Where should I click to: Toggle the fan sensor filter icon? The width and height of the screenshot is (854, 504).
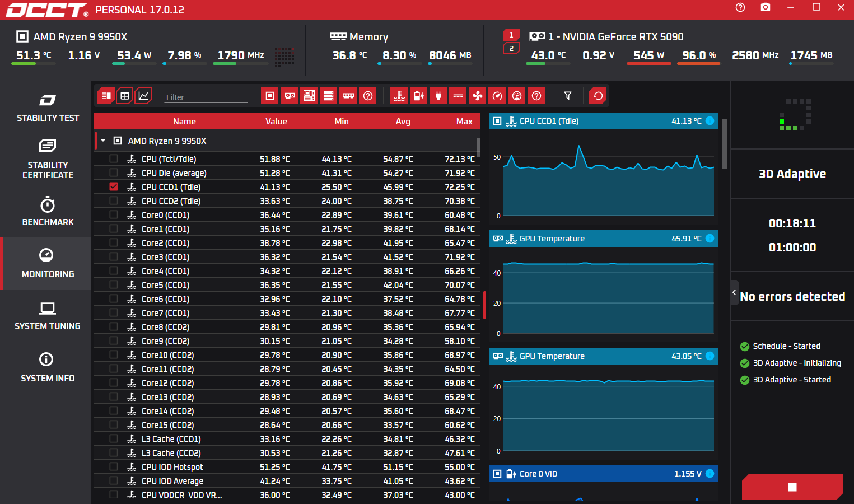(478, 96)
